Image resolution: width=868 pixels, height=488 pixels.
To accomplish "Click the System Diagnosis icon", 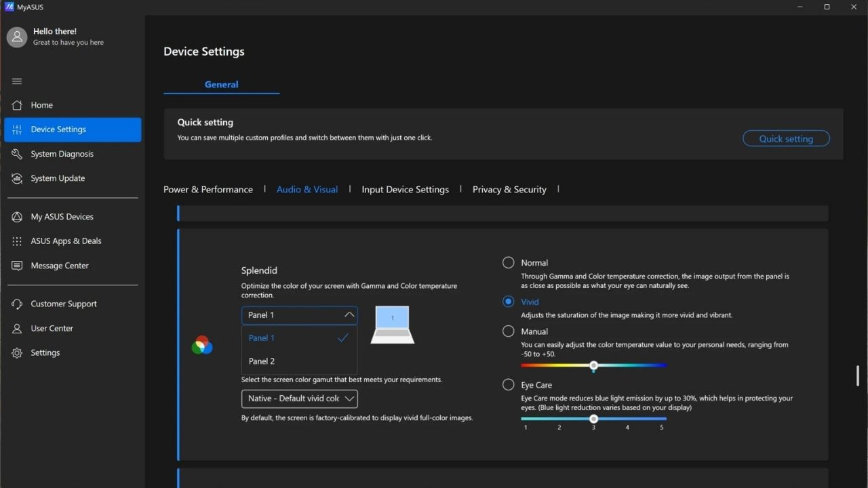I will pyautogui.click(x=17, y=154).
